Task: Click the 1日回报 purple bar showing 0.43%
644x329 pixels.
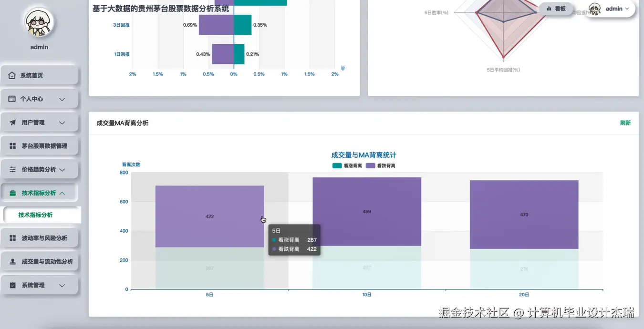Action: (x=223, y=54)
